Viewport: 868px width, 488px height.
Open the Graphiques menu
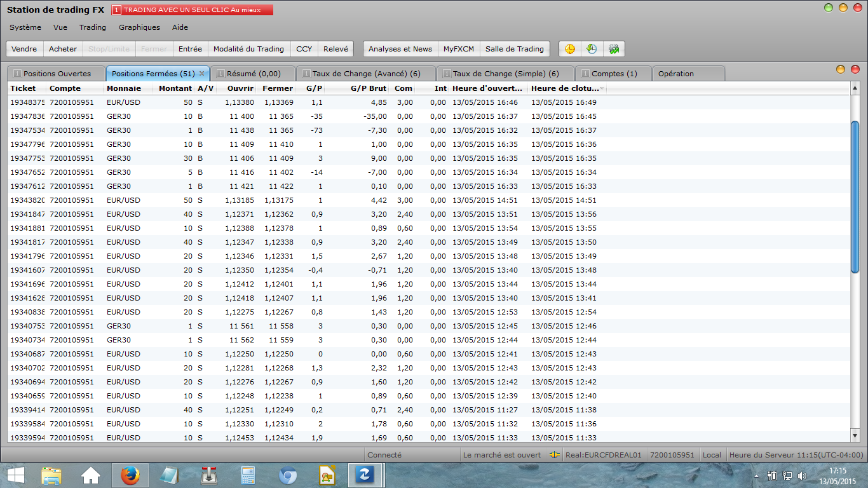139,27
